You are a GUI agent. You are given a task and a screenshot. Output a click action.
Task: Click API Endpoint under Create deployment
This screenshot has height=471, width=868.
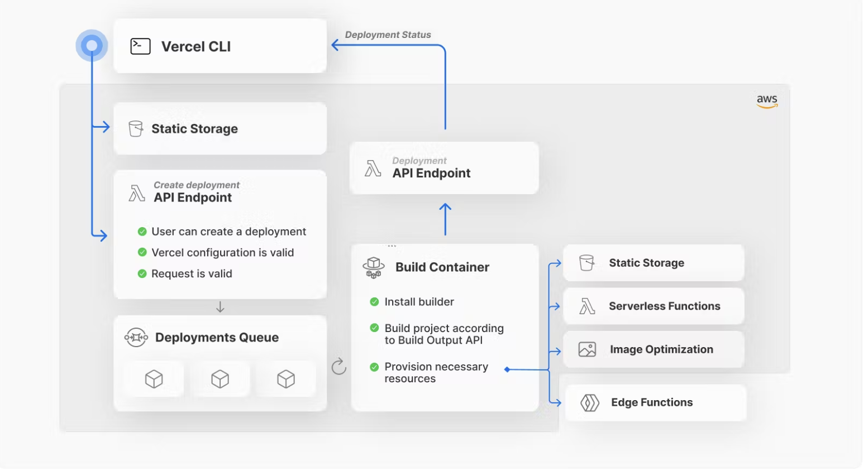click(193, 198)
